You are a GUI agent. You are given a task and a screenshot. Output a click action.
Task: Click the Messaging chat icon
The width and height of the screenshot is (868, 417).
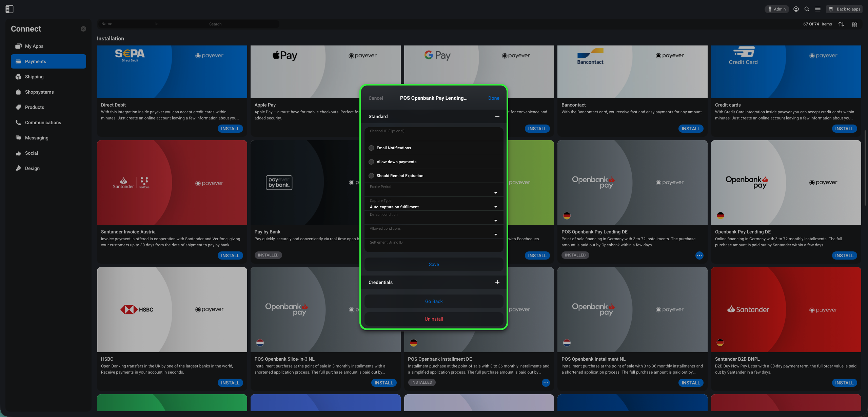(18, 138)
